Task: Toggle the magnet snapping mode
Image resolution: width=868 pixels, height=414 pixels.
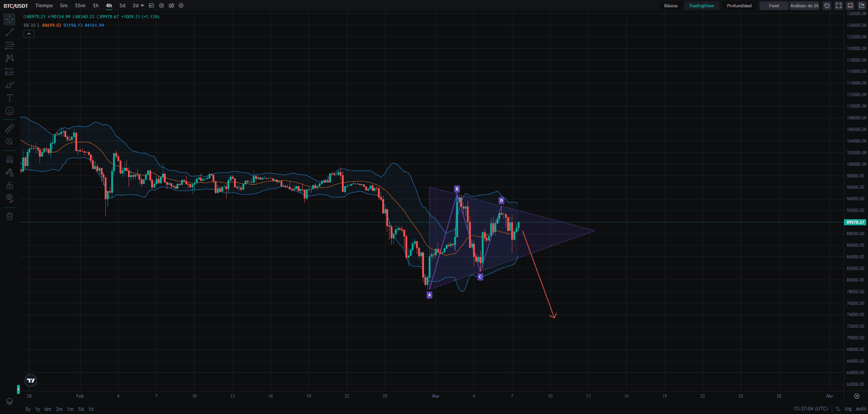Action: [x=10, y=159]
